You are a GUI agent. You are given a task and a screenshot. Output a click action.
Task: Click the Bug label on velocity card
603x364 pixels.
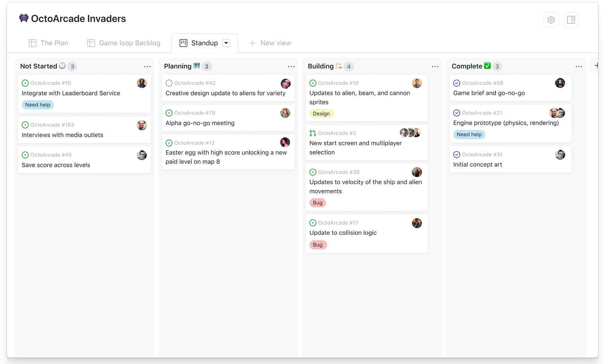coord(318,203)
